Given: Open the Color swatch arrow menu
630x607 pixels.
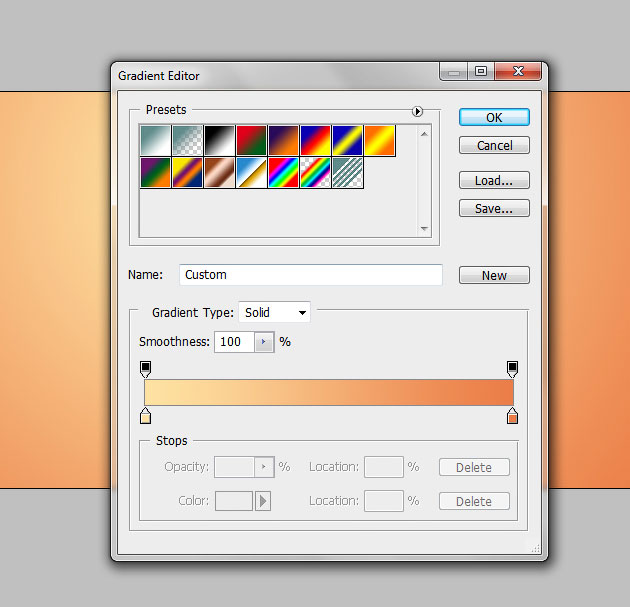Looking at the screenshot, I should coord(263,501).
